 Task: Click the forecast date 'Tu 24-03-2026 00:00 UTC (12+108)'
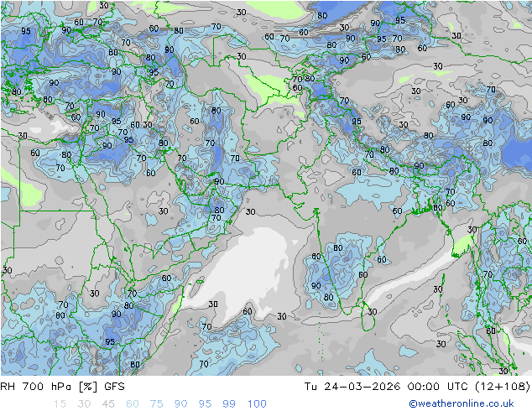[x=417, y=387]
